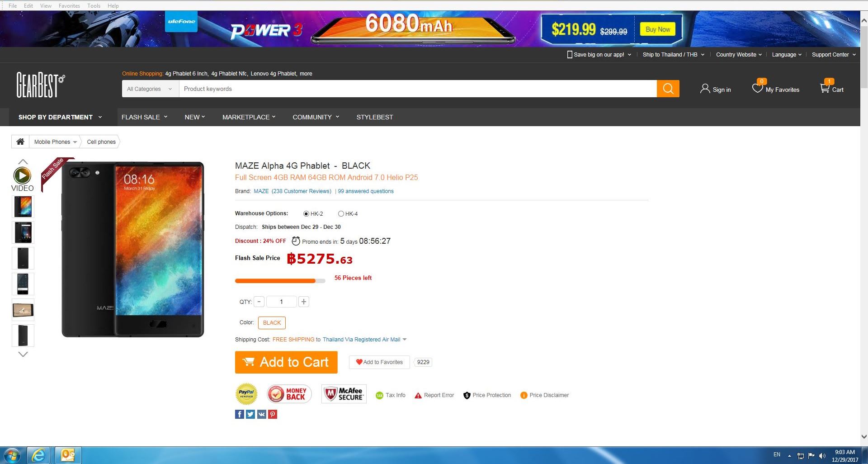Open the 99 answered questions link
The width and height of the screenshot is (868, 464).
(x=366, y=191)
